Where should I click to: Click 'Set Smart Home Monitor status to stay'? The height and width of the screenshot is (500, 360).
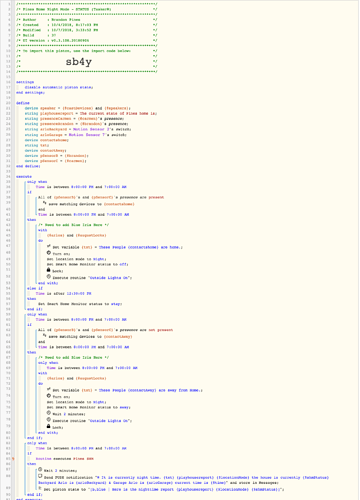[x=80, y=304]
